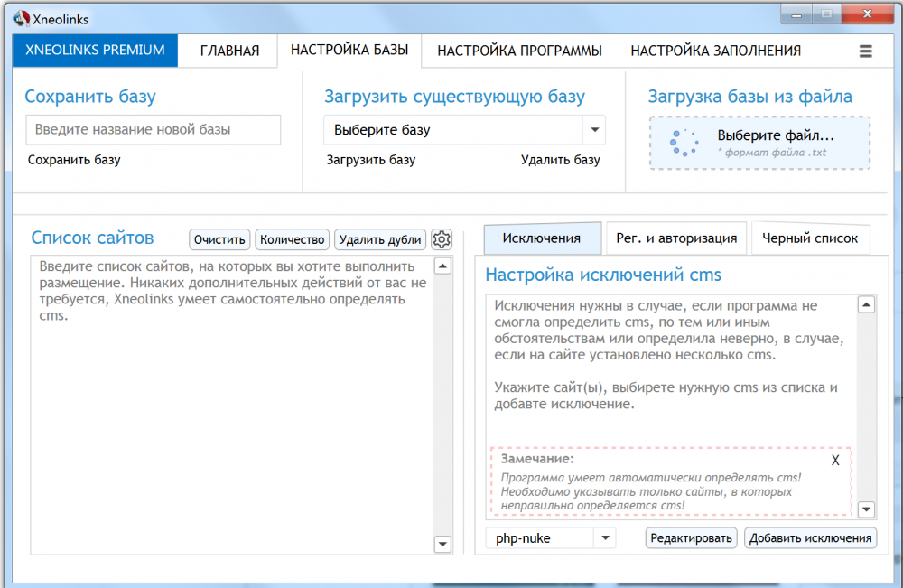
Task: Click the Замечание: label
Action: tap(536, 459)
